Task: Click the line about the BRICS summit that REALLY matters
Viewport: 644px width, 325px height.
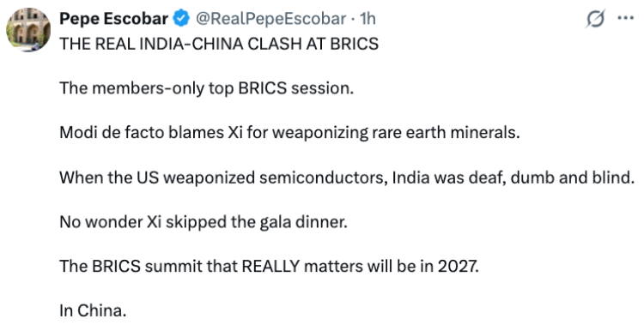Action: 269,267
